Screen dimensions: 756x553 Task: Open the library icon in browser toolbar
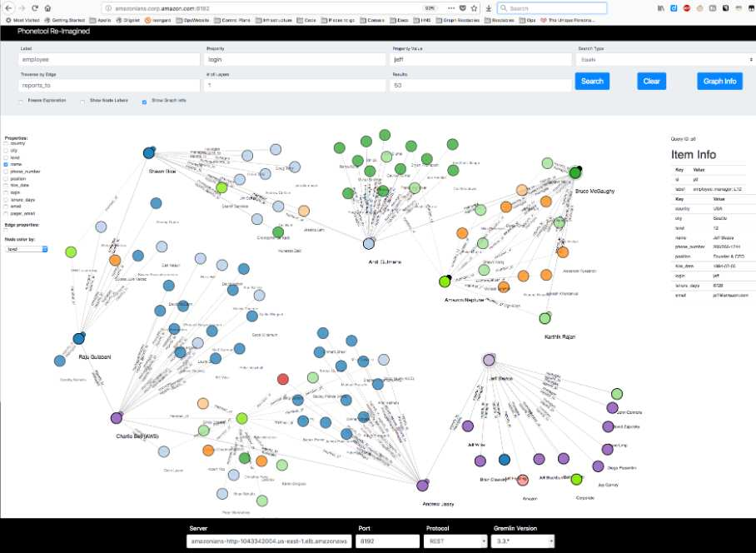pyautogui.click(x=661, y=8)
